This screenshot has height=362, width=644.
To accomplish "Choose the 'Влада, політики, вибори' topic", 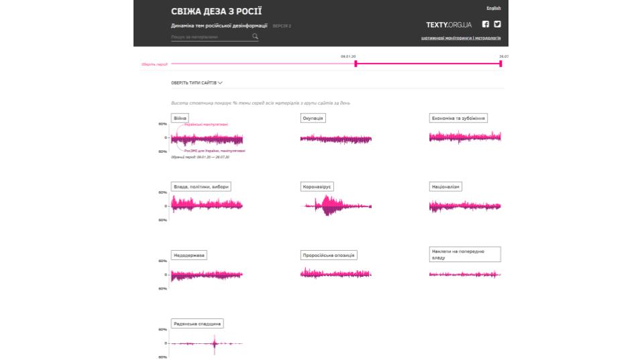I will pos(201,186).
